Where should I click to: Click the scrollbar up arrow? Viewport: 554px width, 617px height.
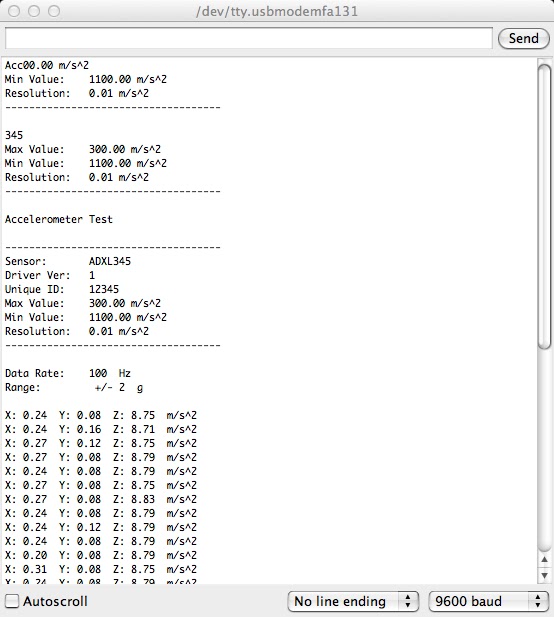pos(544,560)
